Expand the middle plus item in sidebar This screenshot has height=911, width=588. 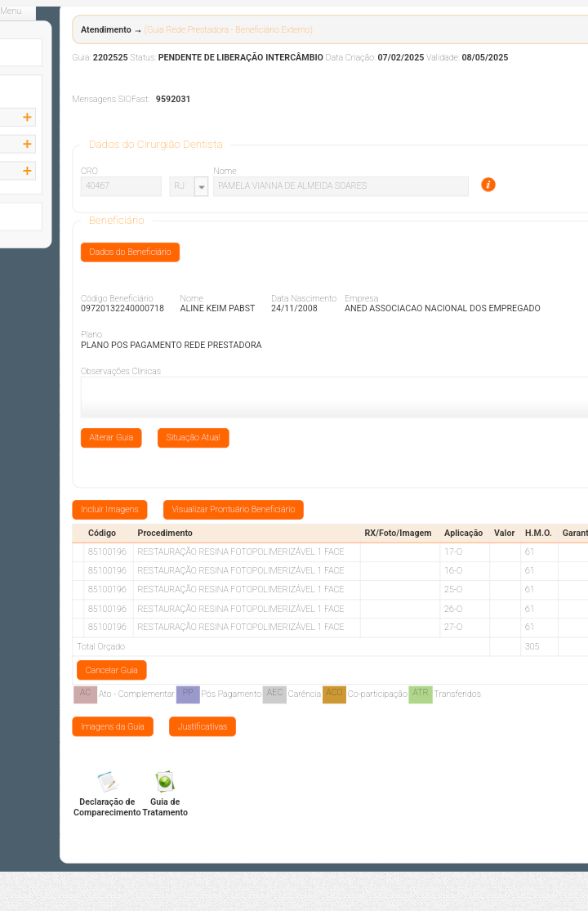click(28, 145)
